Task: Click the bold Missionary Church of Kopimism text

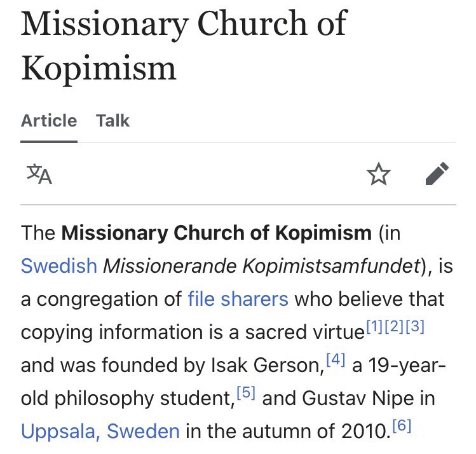Action: pyautogui.click(x=217, y=233)
